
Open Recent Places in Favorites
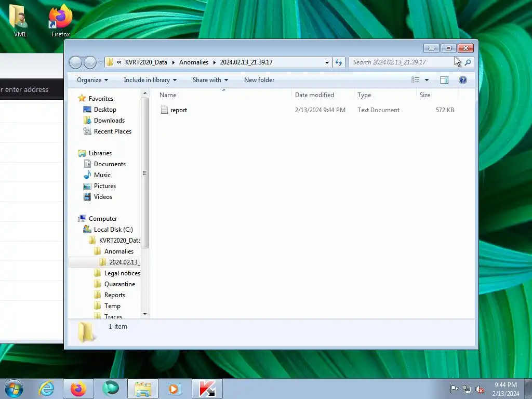click(112, 131)
